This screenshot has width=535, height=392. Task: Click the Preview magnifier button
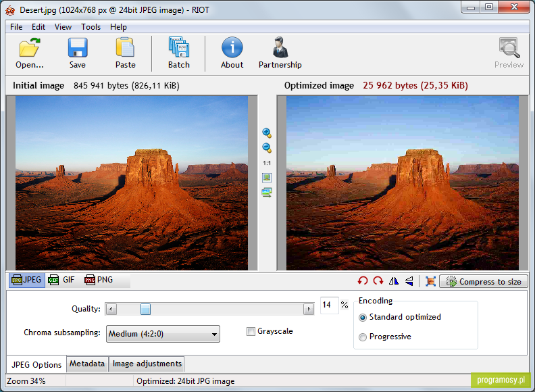pos(509,53)
